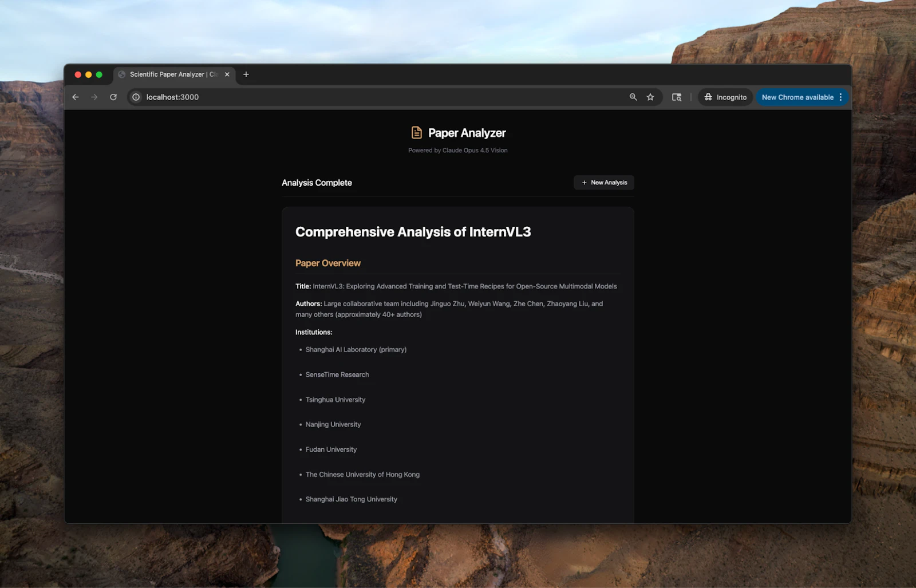Screen dimensions: 916x588
Task: Click the Incognito profile indicator
Action: point(725,97)
